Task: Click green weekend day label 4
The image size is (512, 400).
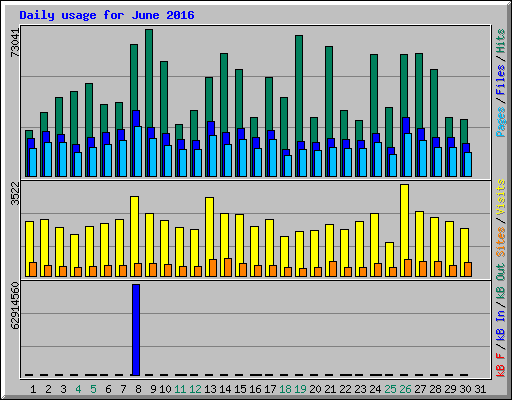Action: [x=78, y=389]
